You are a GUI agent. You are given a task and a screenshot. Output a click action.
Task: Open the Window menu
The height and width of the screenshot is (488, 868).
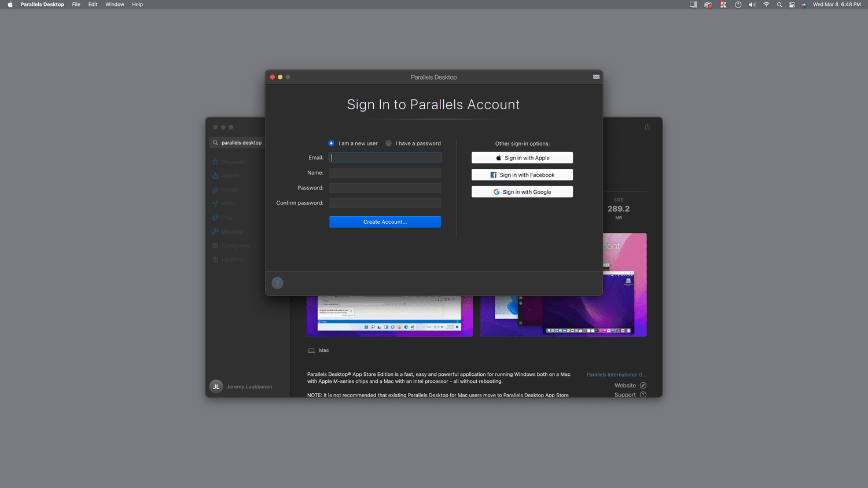[115, 5]
